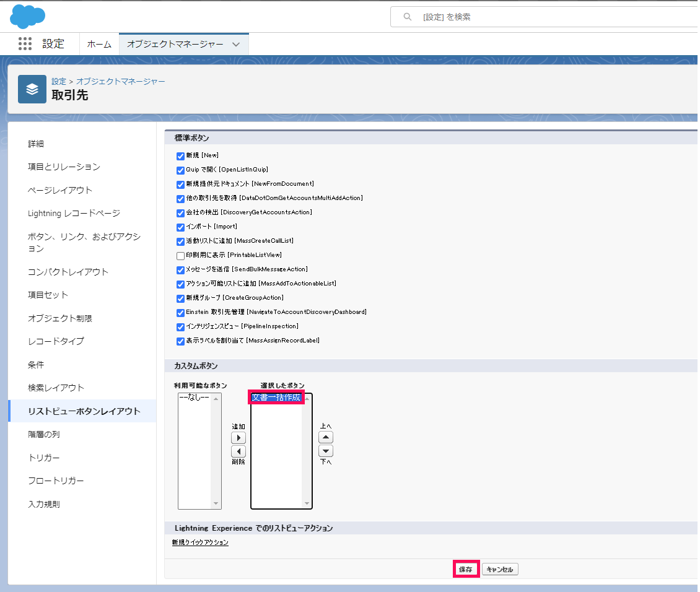Follow the 新規クイックアクション link
This screenshot has width=700, height=592.
click(x=201, y=542)
